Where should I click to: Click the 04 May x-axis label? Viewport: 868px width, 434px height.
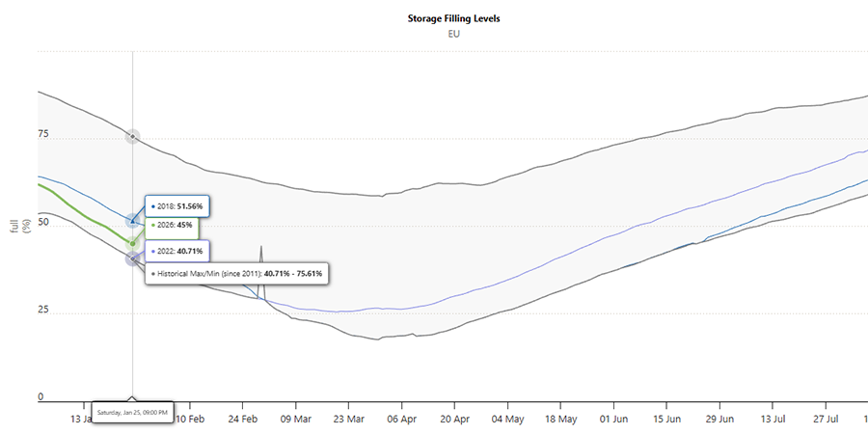(x=507, y=420)
